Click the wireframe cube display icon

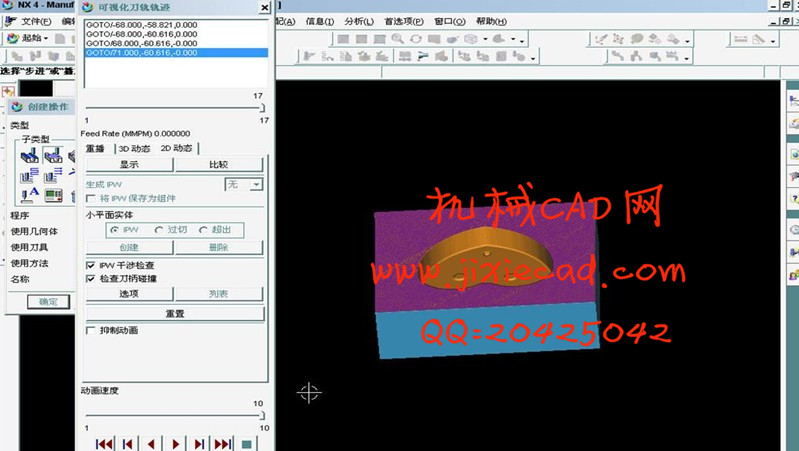click(470, 39)
